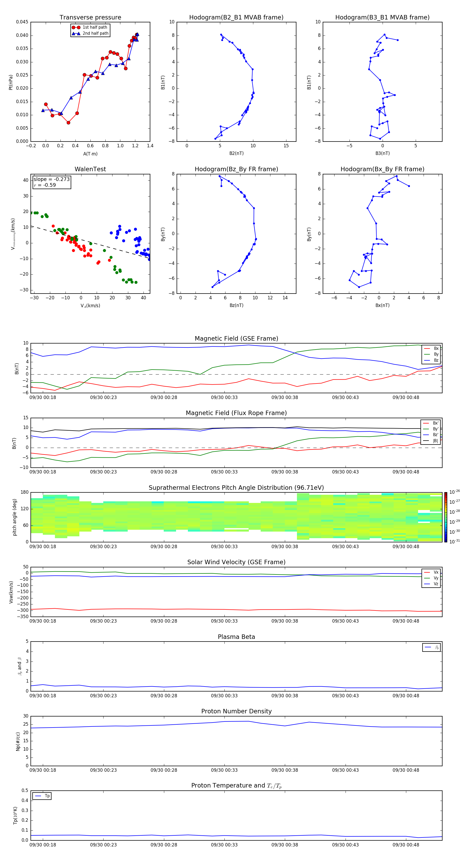Click the 'Solar Wind Velocity (GSE Frame)' title

pos(236,562)
